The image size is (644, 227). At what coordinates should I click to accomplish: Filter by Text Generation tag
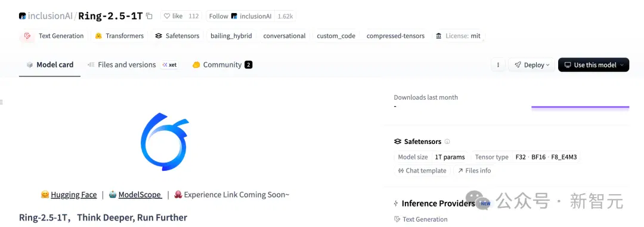click(54, 36)
